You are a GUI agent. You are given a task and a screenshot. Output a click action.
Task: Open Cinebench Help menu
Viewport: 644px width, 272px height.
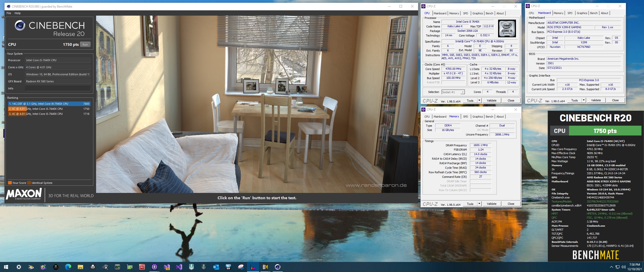click(x=18, y=13)
